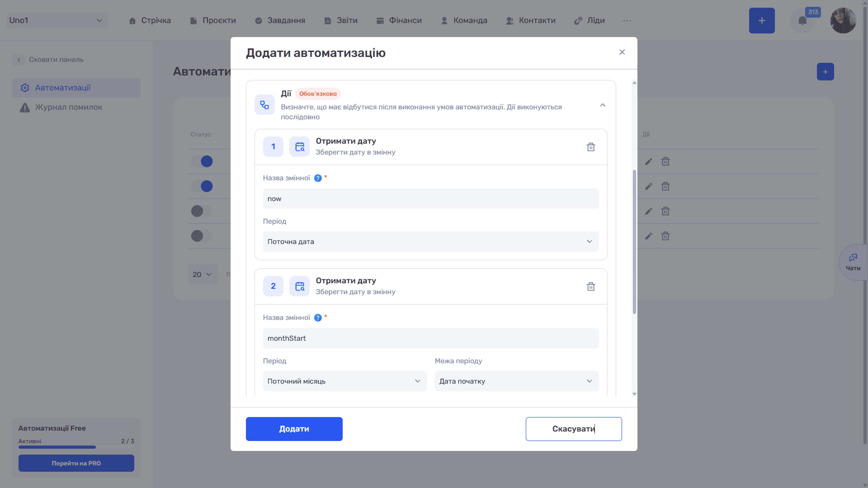Open the 20 rows per page dropdown

pyautogui.click(x=203, y=274)
